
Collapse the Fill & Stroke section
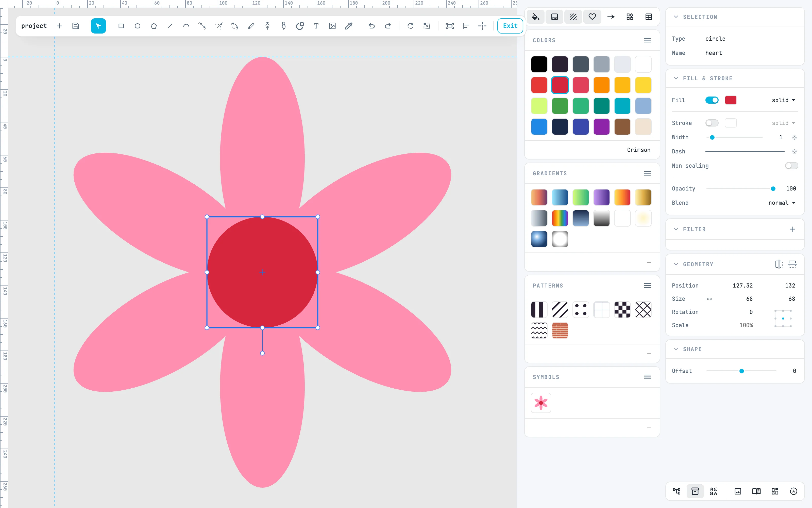[676, 78]
